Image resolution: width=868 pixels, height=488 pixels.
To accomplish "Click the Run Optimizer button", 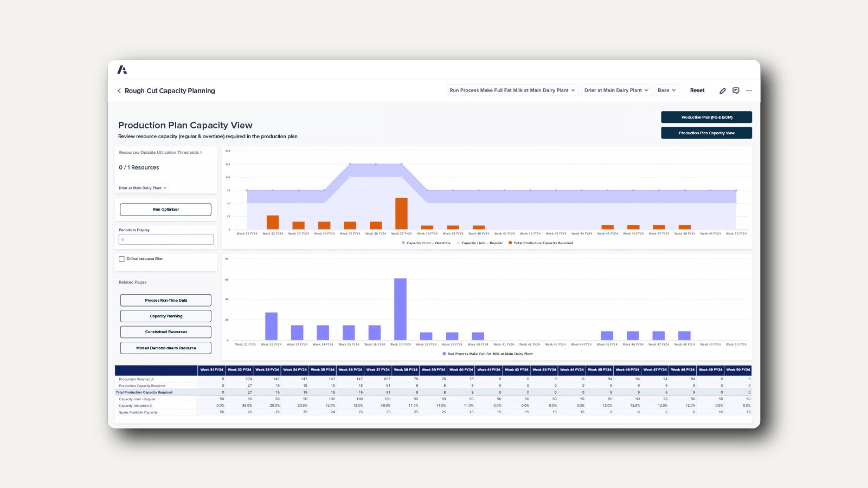I will pos(165,210).
